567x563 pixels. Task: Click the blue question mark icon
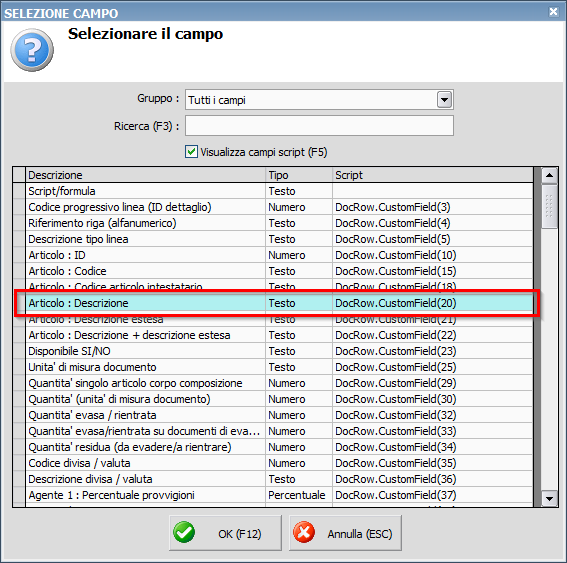pos(32,50)
